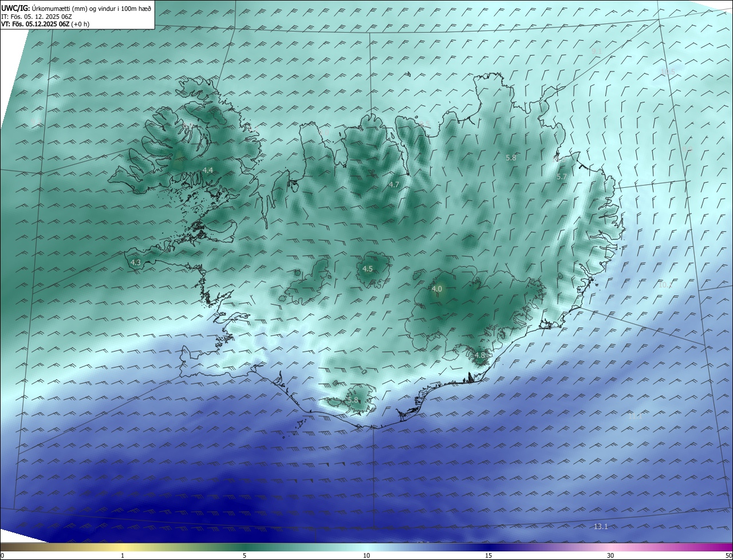The height and width of the screenshot is (560, 733).
Task: Click the 4.7 value label in north Iceland
Action: point(393,184)
